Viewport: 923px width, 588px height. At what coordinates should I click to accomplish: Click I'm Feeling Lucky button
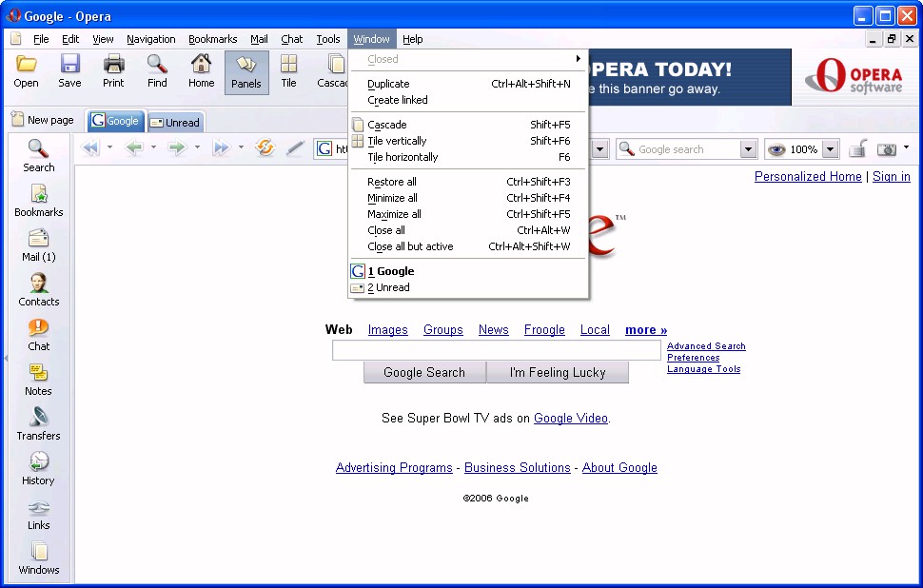558,373
